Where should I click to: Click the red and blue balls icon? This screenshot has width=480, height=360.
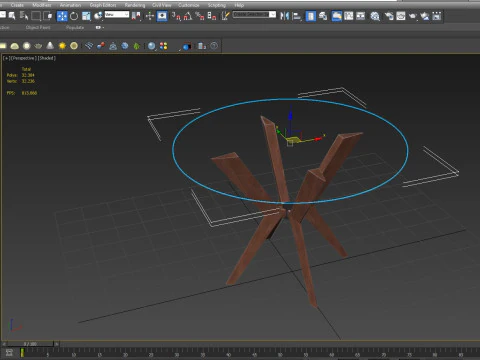point(101,46)
